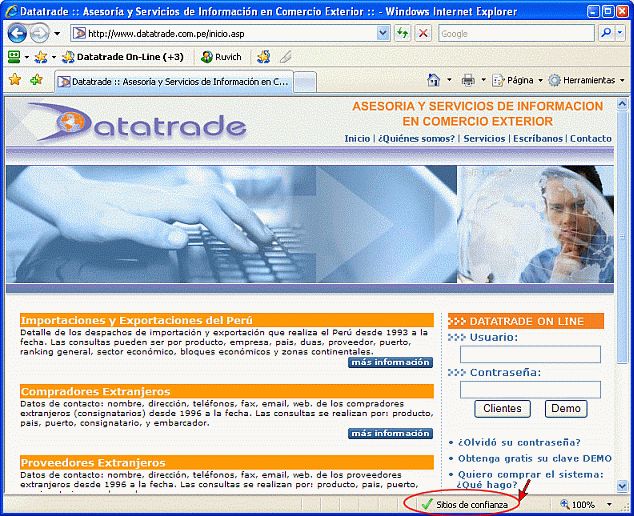Click the green toolbar icon on links bar

point(14,57)
